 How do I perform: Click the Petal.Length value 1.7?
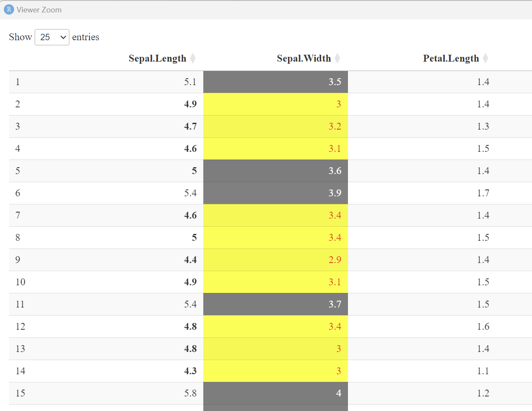pyautogui.click(x=483, y=193)
